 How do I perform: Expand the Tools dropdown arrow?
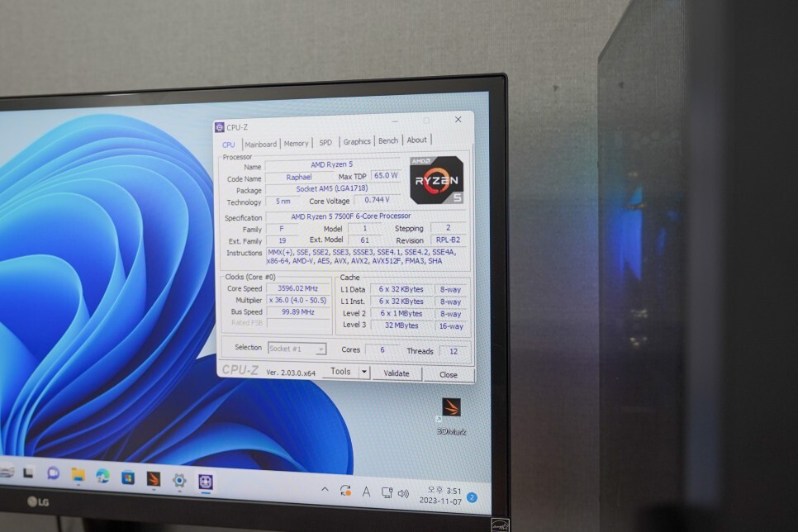[x=363, y=372]
